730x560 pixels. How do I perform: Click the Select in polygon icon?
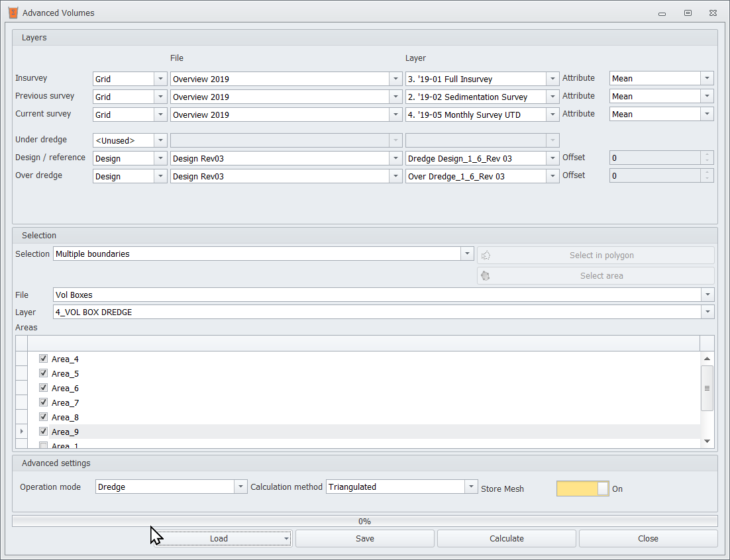pos(486,256)
